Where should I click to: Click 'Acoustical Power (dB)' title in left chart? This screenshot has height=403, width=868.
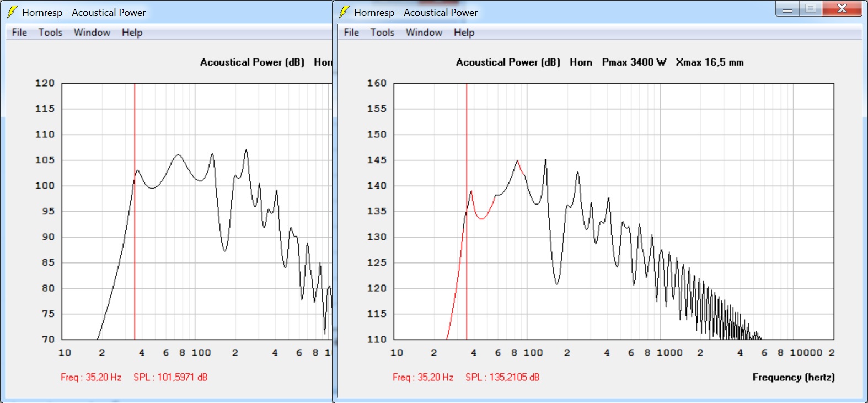coord(252,62)
